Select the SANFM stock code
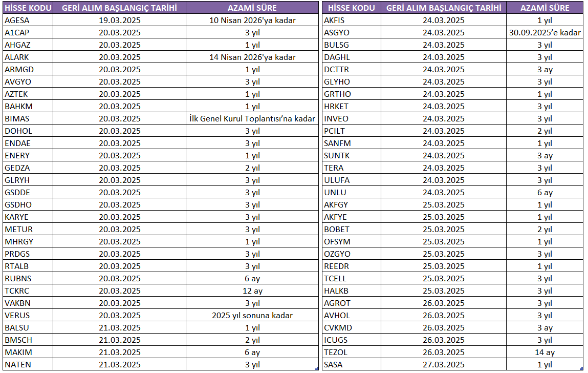The image size is (588, 373). click(352, 143)
